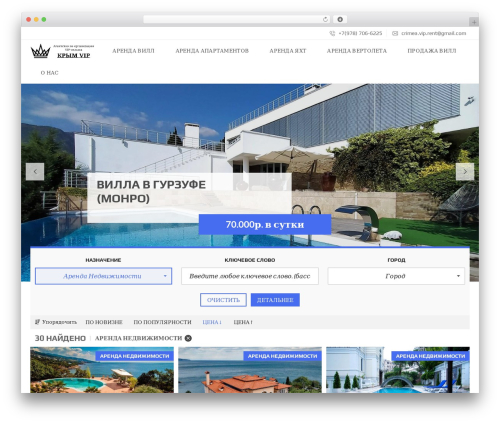Screen dimensions: 500x423
Task: Open the third listing thumbnail with the white villa
Action: (398, 370)
